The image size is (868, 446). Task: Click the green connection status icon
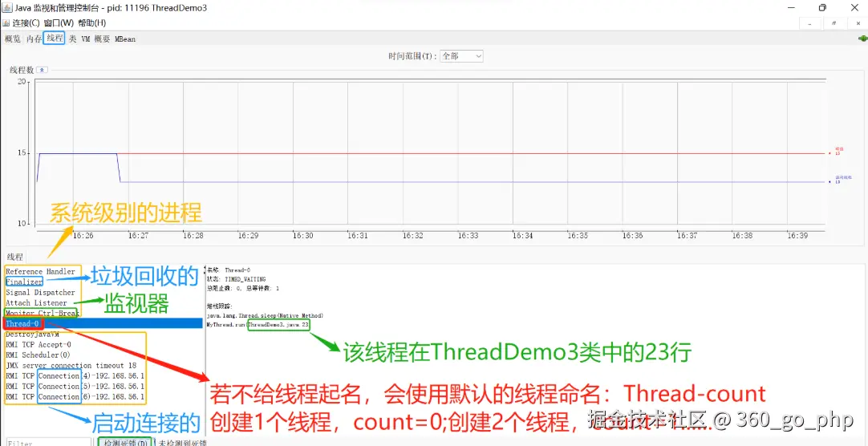(x=862, y=39)
